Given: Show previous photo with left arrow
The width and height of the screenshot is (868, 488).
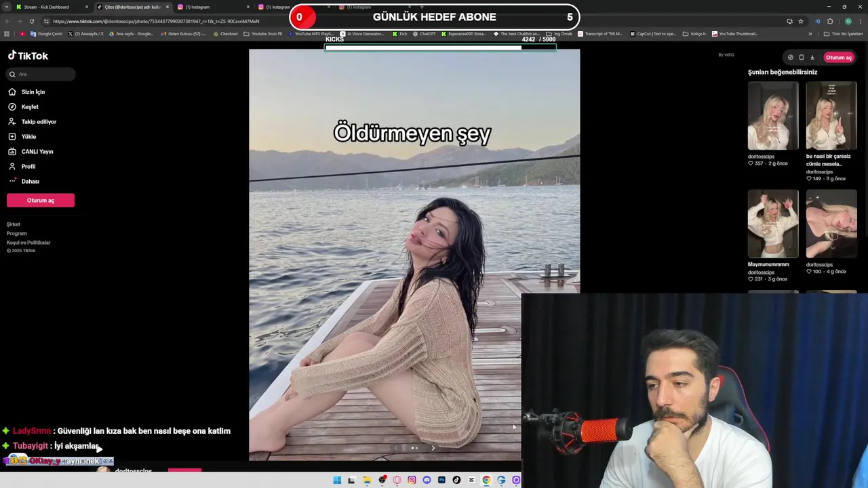Looking at the screenshot, I should [396, 448].
